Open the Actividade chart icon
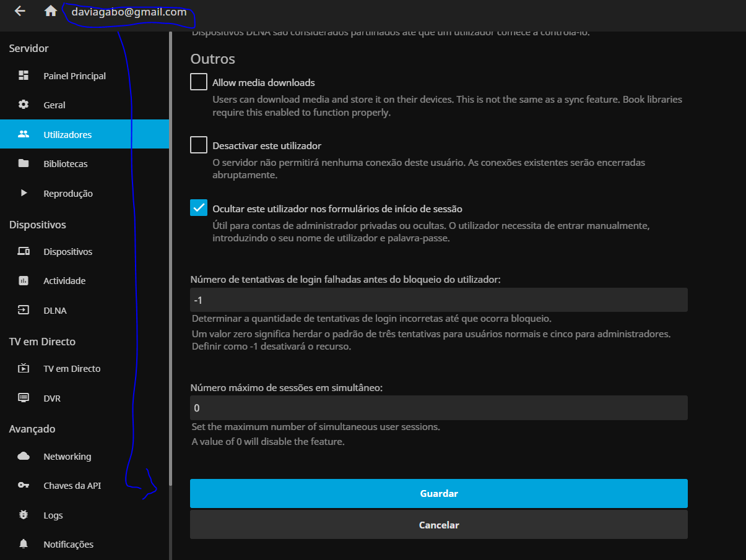Screen dimensions: 746x560 click(24, 281)
